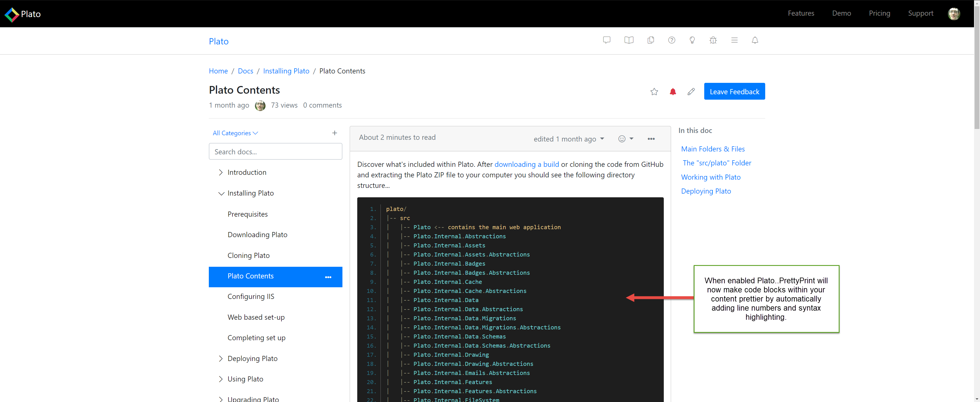980x402 pixels.
Task: Add a new doc with the plus icon
Action: (x=334, y=133)
